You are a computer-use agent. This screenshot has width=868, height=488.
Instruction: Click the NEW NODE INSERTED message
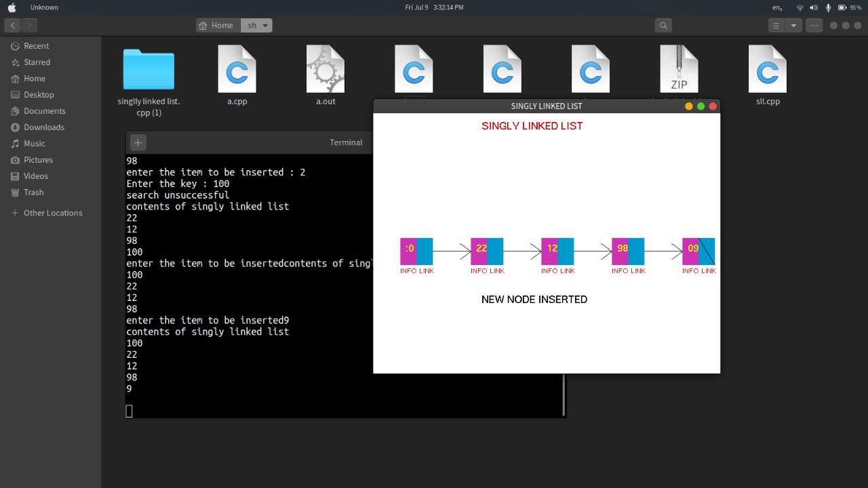click(x=534, y=300)
